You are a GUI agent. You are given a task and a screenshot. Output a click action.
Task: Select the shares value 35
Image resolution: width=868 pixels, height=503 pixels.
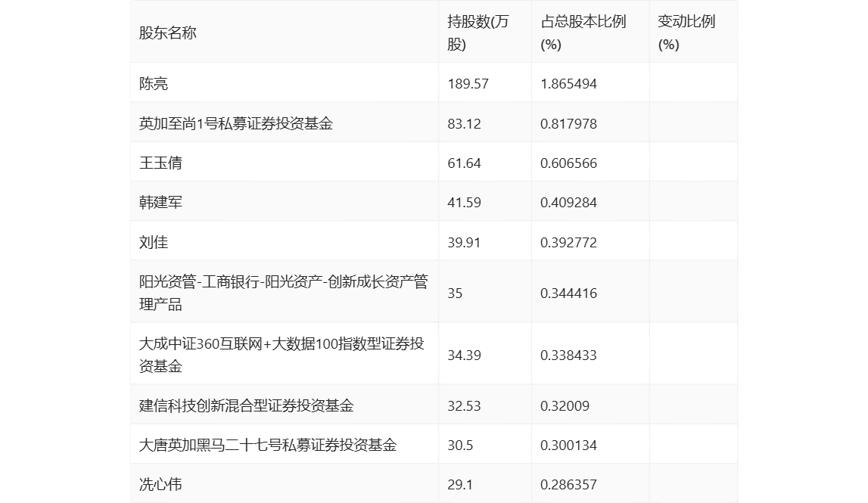coord(455,293)
